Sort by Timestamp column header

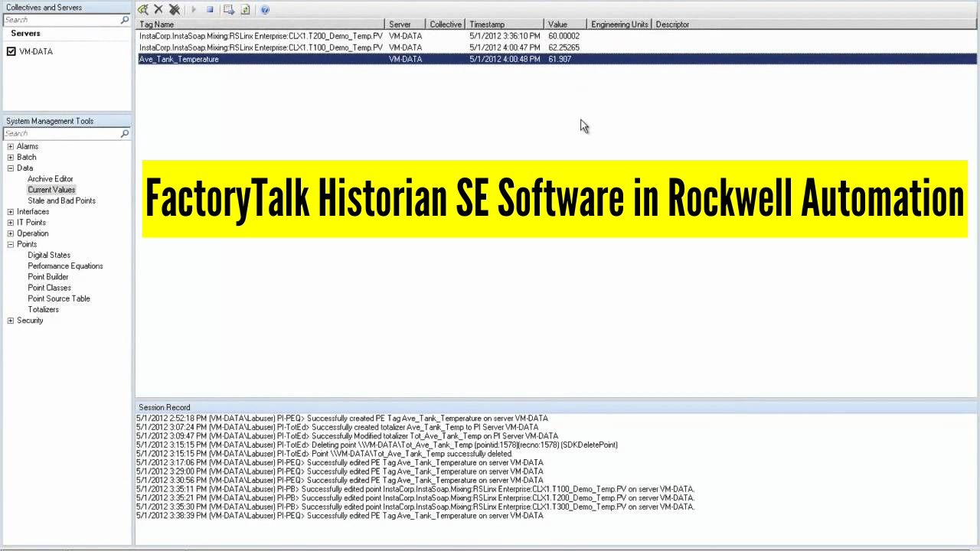click(505, 24)
